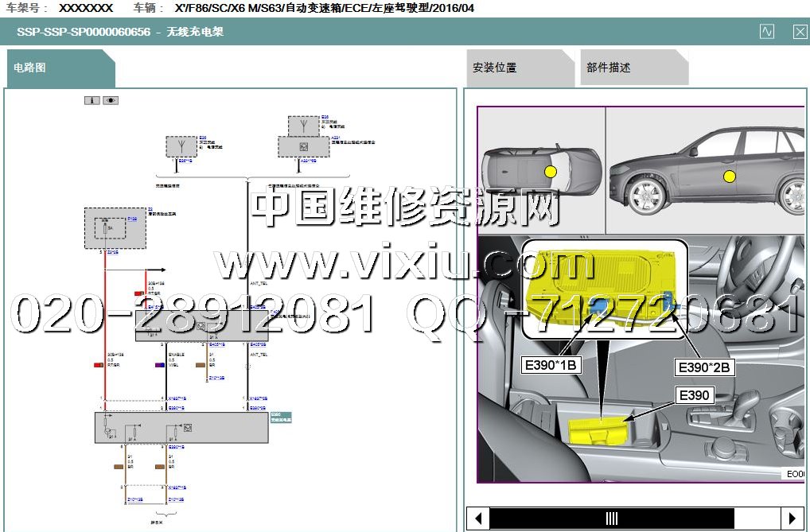The width and height of the screenshot is (810, 532).
Task: Close the wireless charging cradle document
Action: click(x=800, y=32)
